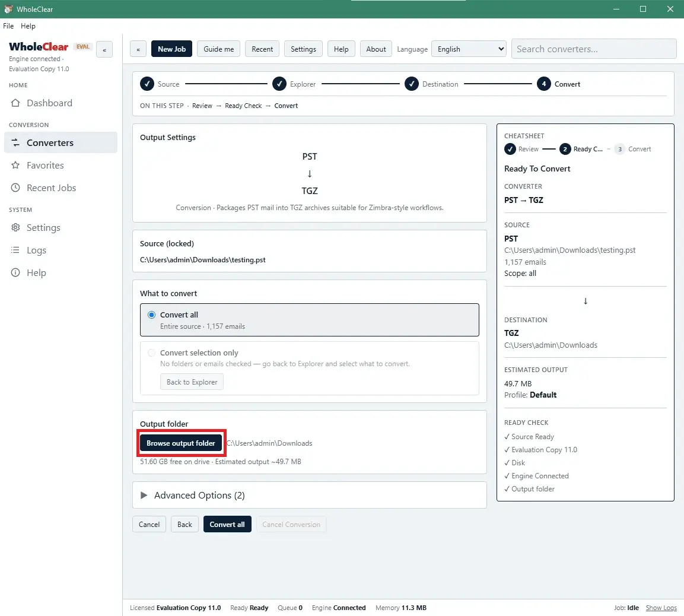The height and width of the screenshot is (616, 684).
Task: Click status bar 'Queue 0' entry
Action: tap(290, 608)
